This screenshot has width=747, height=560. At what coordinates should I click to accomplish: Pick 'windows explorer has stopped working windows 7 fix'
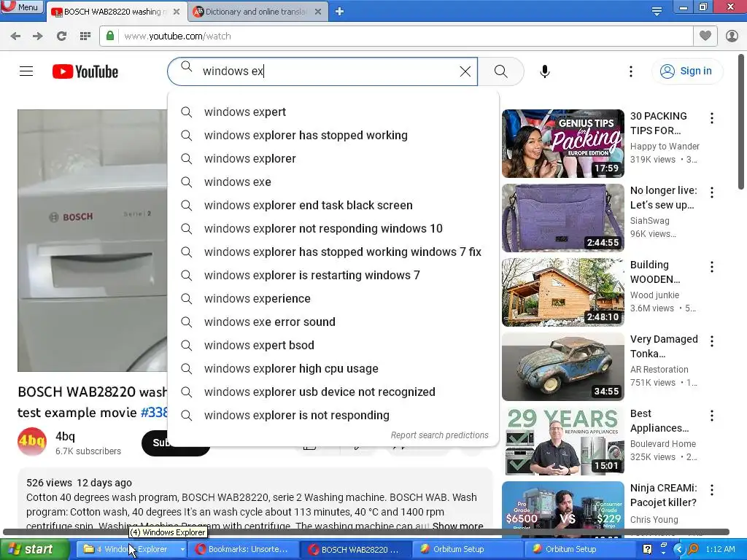click(x=333, y=252)
